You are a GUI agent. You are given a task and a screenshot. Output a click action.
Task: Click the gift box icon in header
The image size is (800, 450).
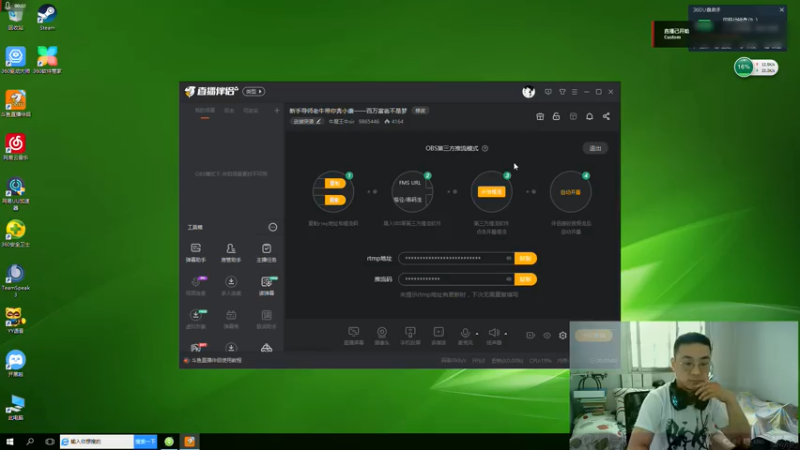click(540, 116)
